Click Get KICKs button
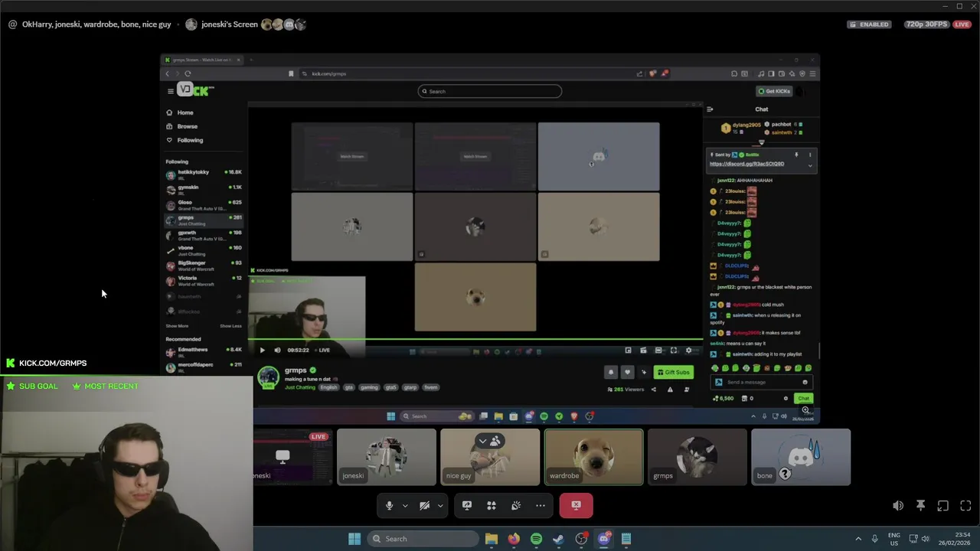 point(774,91)
